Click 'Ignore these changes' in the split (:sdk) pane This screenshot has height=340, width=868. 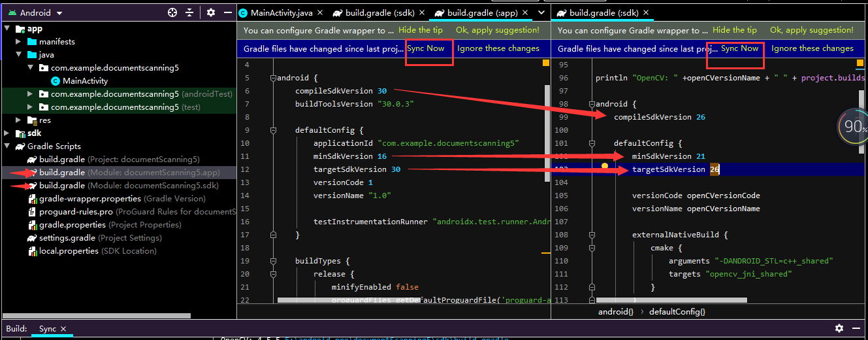pos(812,48)
